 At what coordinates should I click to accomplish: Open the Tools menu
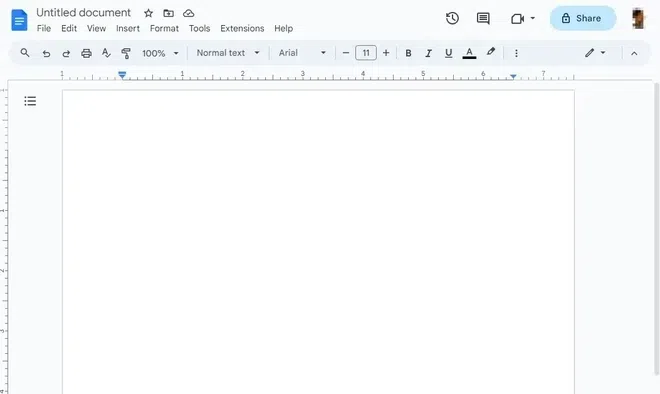pyautogui.click(x=199, y=29)
